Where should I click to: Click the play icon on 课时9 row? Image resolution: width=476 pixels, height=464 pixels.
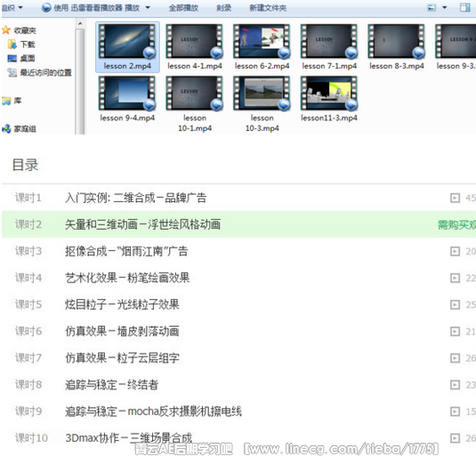455,411
